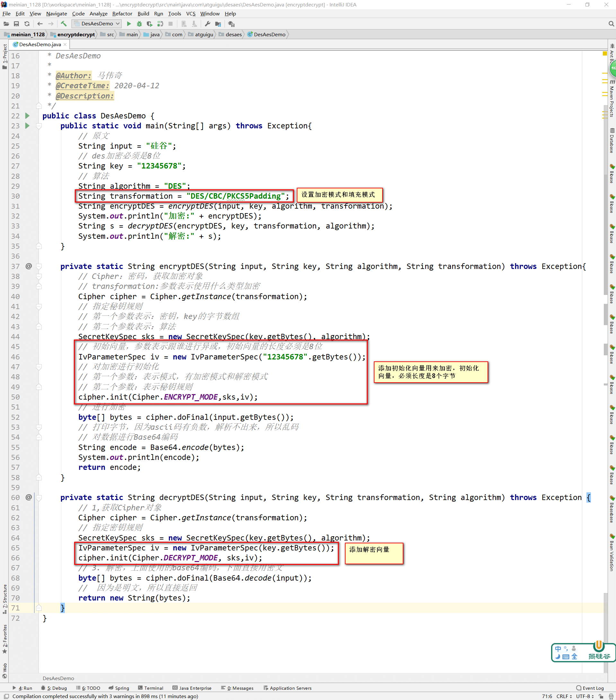Open the Refactor menu
This screenshot has width=616, height=700.
coord(122,14)
